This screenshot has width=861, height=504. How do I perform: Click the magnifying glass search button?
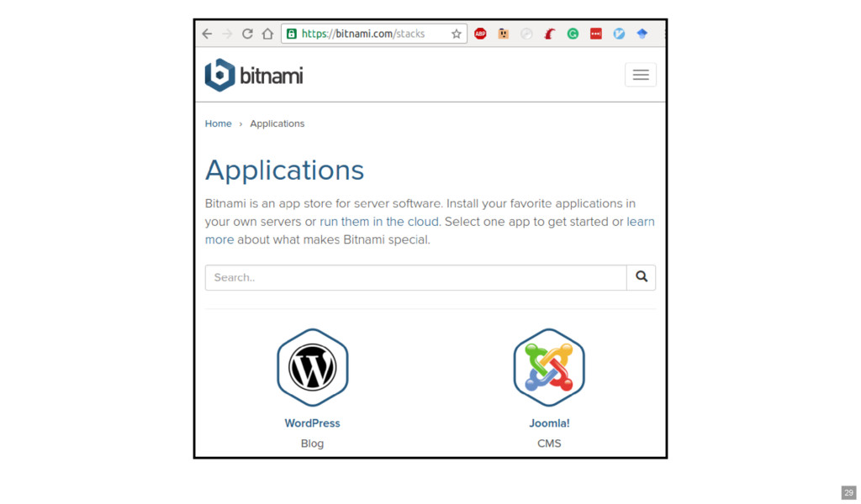point(642,277)
